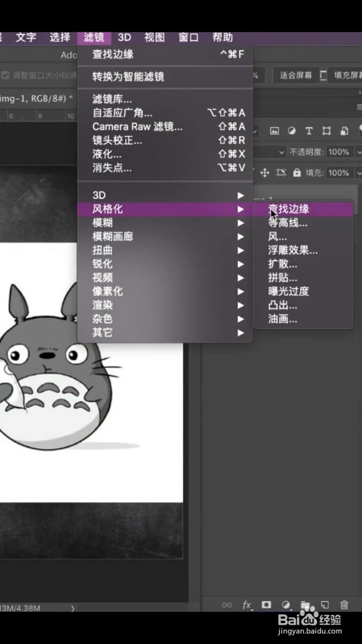
Task: Choose 镜头校正 lens correction
Action: [165, 141]
